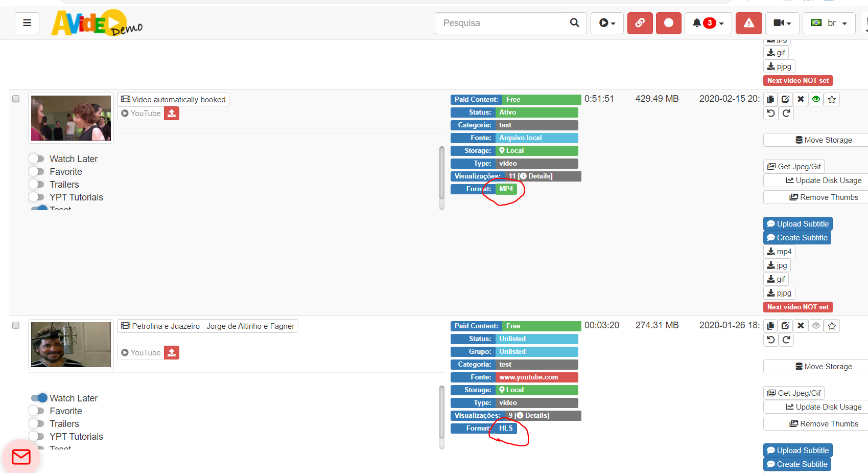This screenshot has height=473, width=868.
Task: Rotate Video automatically booked counter-clockwise
Action: click(x=771, y=113)
